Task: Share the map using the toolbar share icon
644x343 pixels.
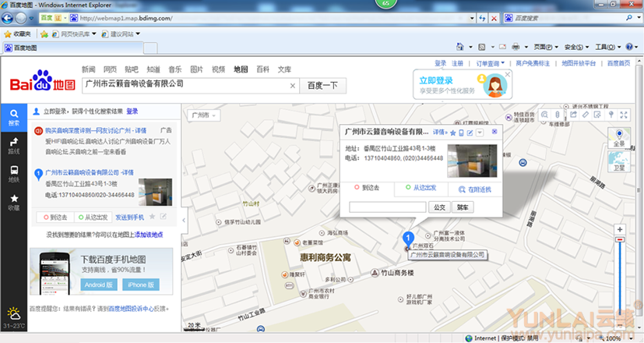Action: 574,115
